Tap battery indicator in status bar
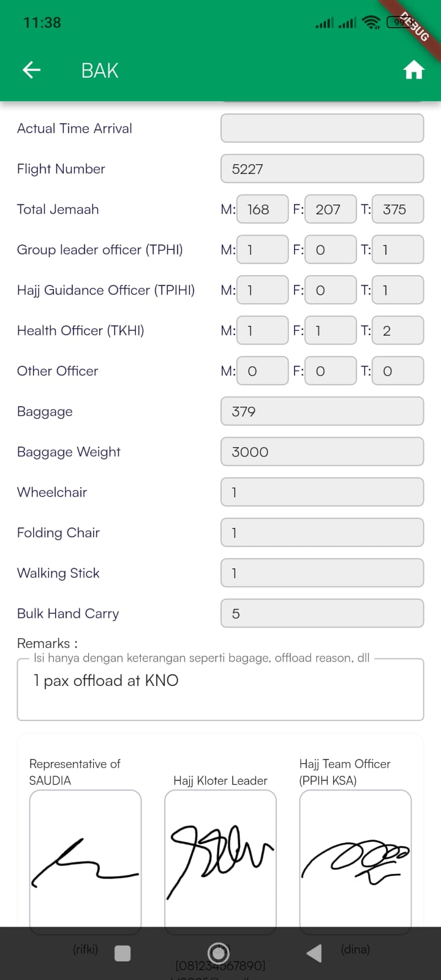The height and width of the screenshot is (980, 441). (x=399, y=23)
